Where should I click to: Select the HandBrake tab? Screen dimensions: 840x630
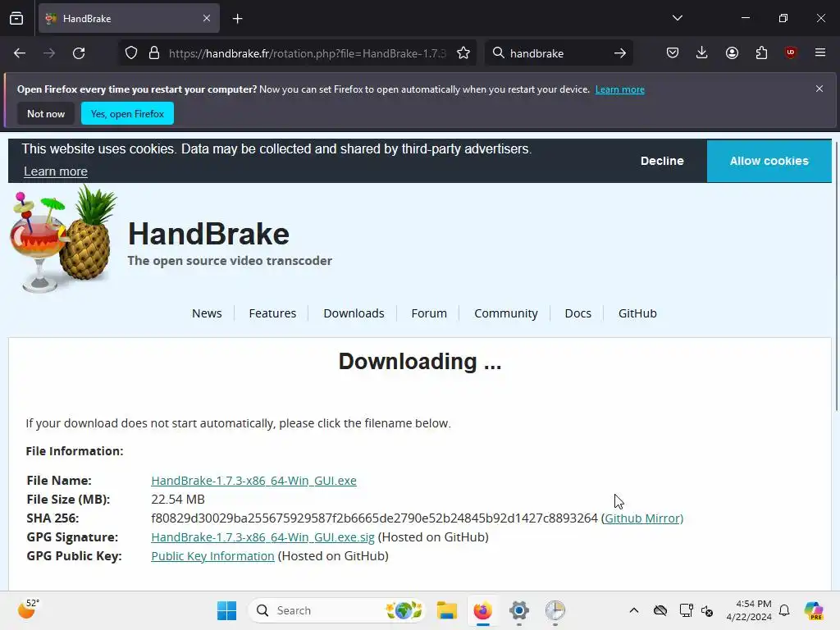coord(129,18)
